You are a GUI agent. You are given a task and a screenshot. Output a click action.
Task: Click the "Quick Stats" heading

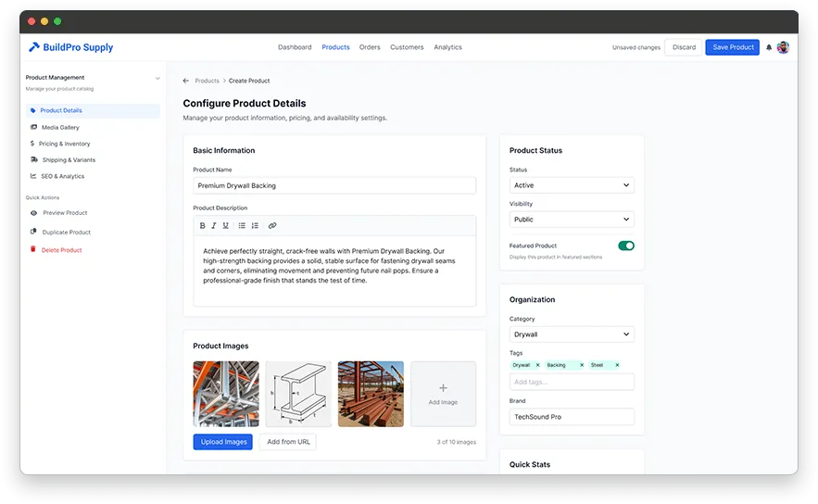(530, 464)
